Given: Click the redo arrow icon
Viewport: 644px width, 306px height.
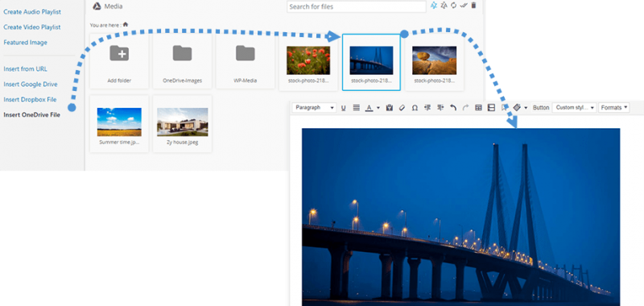Looking at the screenshot, I should (x=465, y=108).
